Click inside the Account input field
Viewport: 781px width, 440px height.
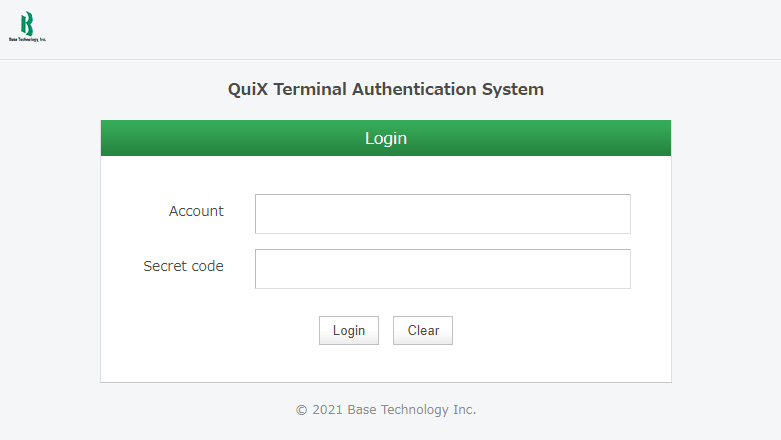[442, 214]
